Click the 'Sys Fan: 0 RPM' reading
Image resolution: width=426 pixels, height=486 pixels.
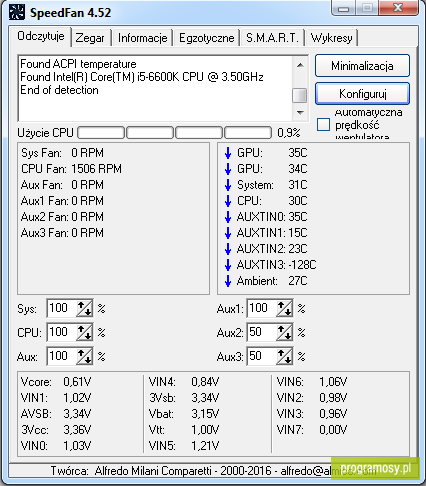62,153
